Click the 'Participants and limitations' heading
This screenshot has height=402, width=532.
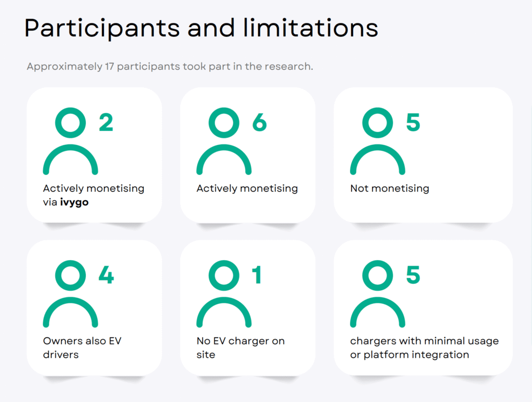201,28
